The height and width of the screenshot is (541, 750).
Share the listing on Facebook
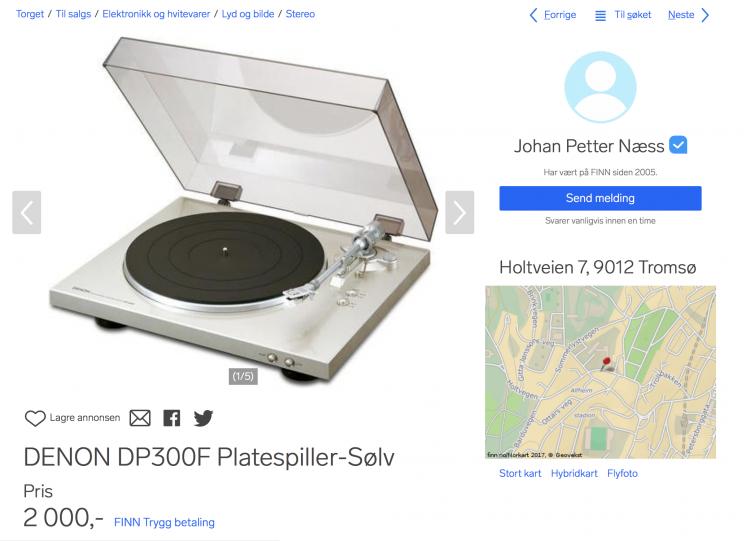pos(172,419)
